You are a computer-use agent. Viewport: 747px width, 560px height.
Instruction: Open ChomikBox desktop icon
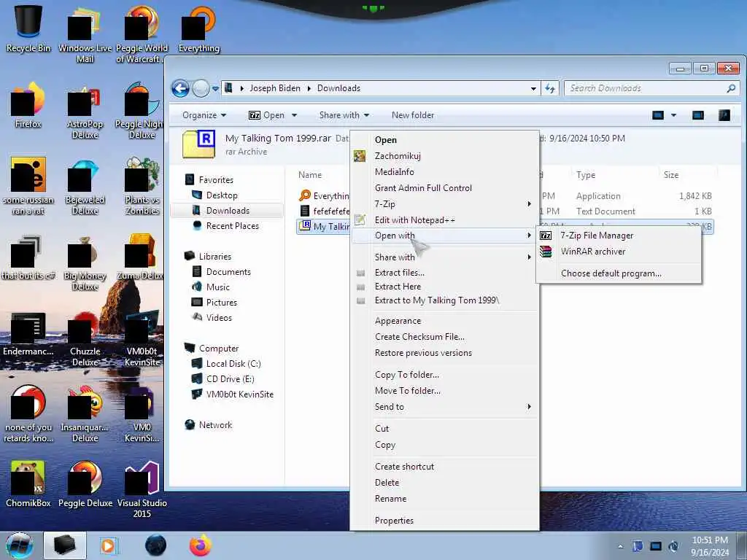point(28,484)
